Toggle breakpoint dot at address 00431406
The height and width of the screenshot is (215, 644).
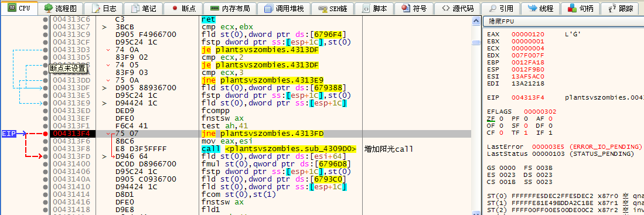tap(45, 172)
